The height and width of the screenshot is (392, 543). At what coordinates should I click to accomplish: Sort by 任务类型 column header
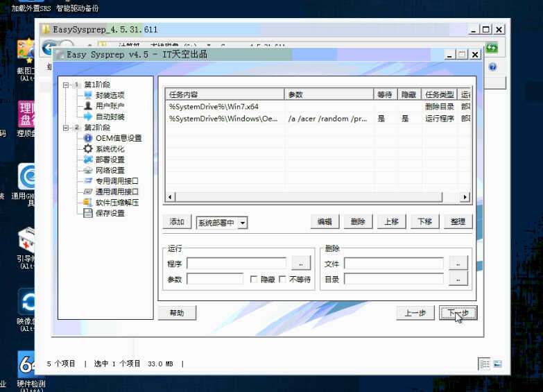[x=440, y=94]
